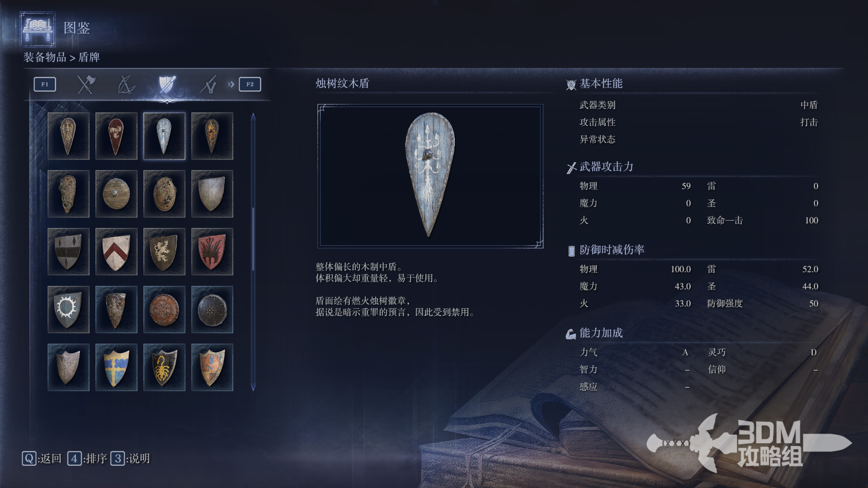Open the staff catalysts category tab
The height and width of the screenshot is (488, 868).
pos(208,84)
